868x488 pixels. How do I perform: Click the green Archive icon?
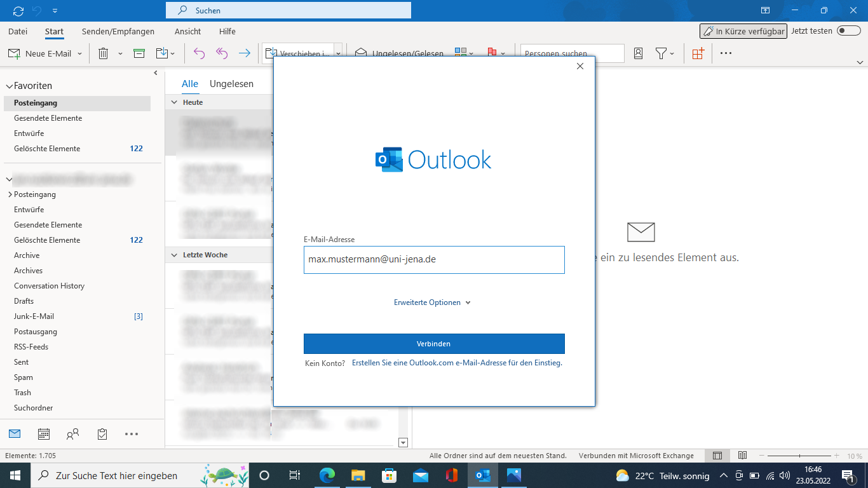pyautogui.click(x=139, y=53)
